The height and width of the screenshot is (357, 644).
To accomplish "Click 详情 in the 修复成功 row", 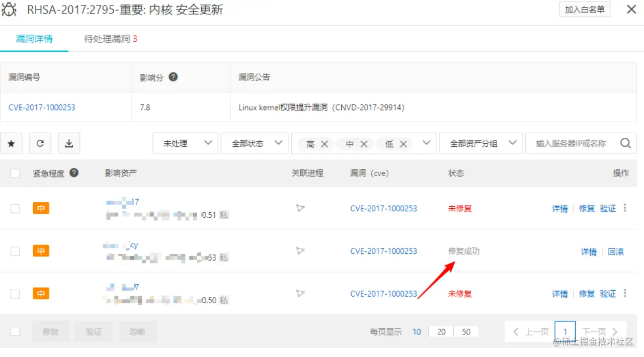I will (589, 251).
